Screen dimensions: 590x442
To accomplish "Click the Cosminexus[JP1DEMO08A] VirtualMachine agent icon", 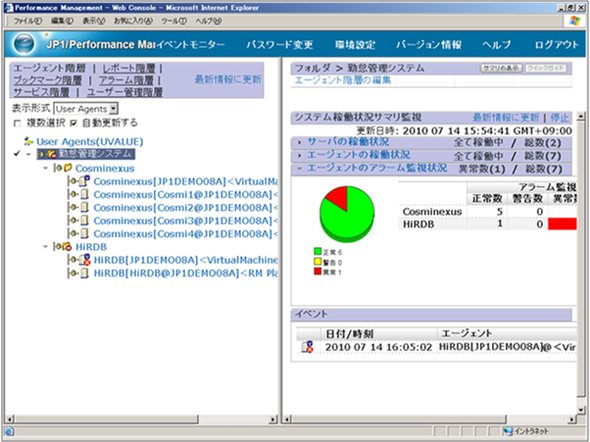I will (85, 181).
